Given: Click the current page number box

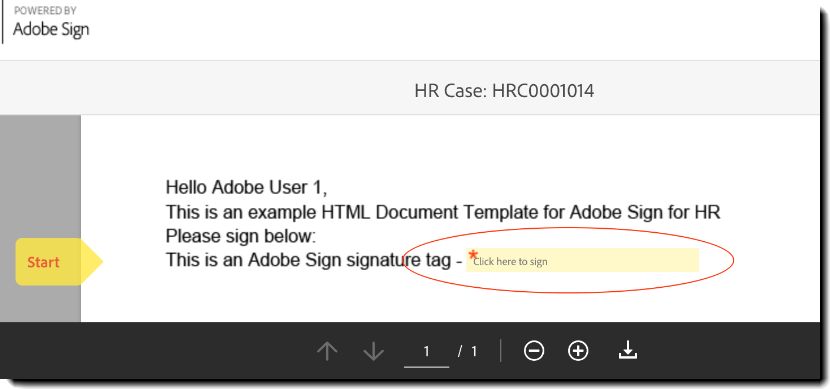Looking at the screenshot, I should click(x=426, y=351).
